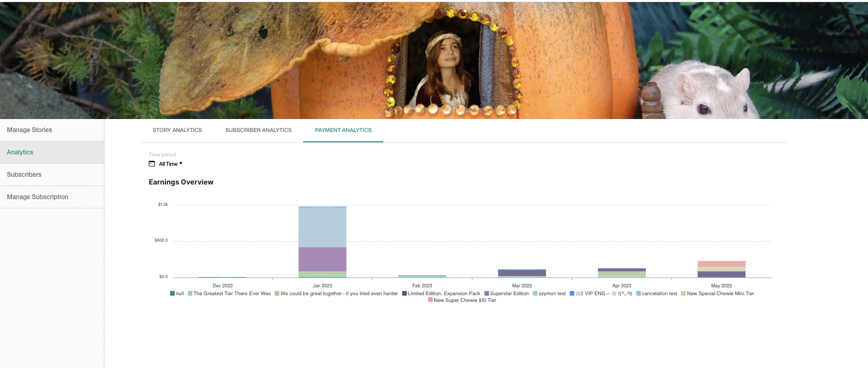Click the $1.2k y-axis label
Image resolution: width=868 pixels, height=383 pixels.
163,205
